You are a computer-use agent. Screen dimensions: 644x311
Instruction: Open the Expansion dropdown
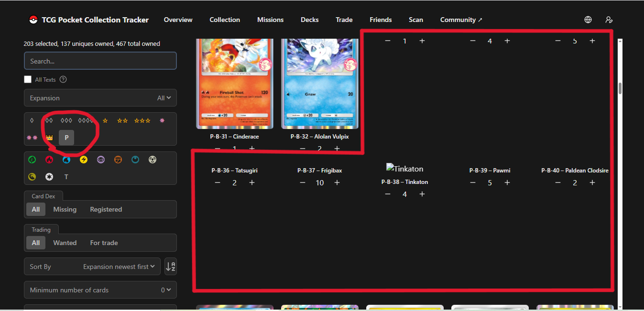[100, 98]
